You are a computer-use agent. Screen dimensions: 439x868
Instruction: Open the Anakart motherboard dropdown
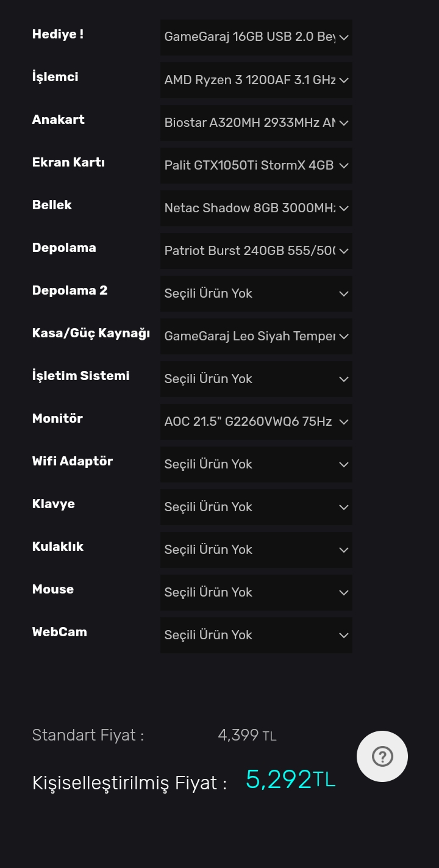tap(255, 123)
